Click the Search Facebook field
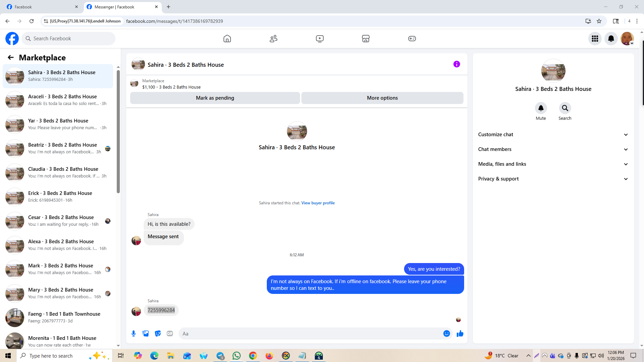644x362 pixels. click(69, 39)
